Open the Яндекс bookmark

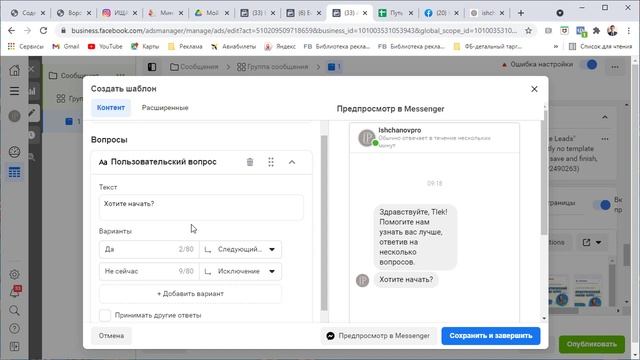tap(280, 47)
